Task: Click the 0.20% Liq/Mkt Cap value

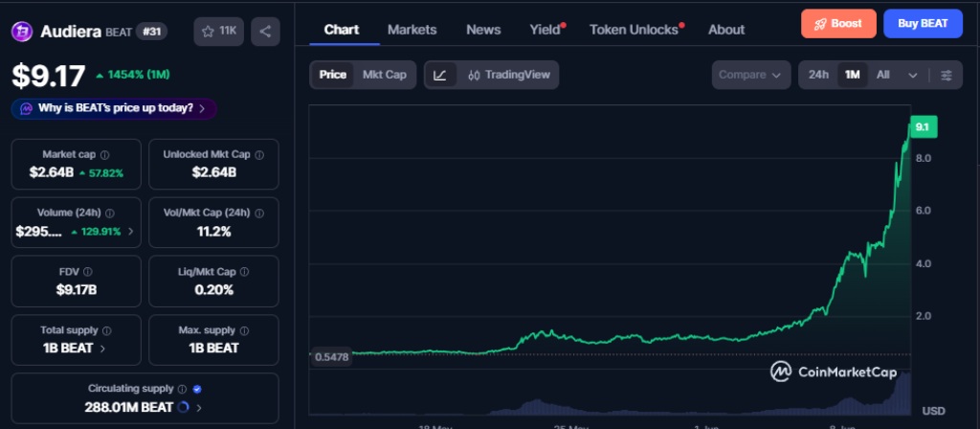Action: [x=213, y=289]
